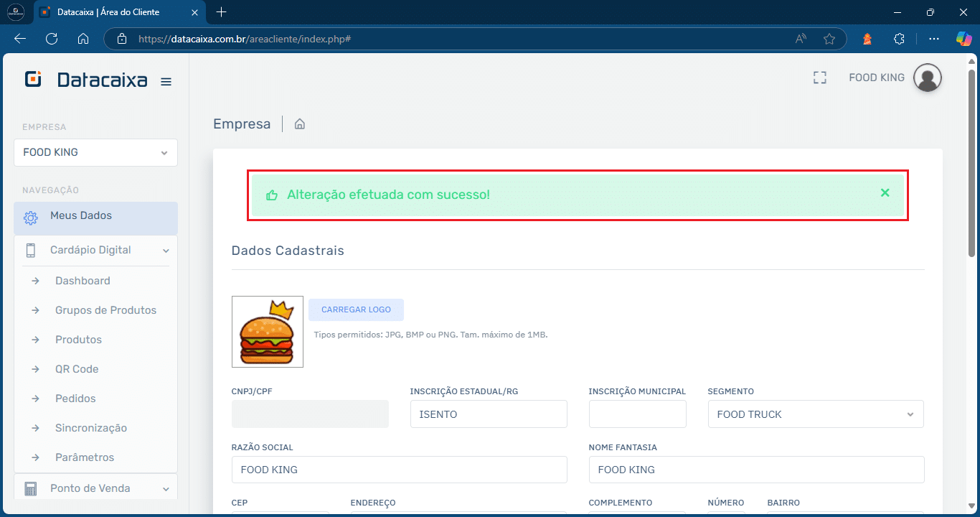980x517 pixels.
Task: Click the Meus Dados gear icon
Action: pos(31,215)
